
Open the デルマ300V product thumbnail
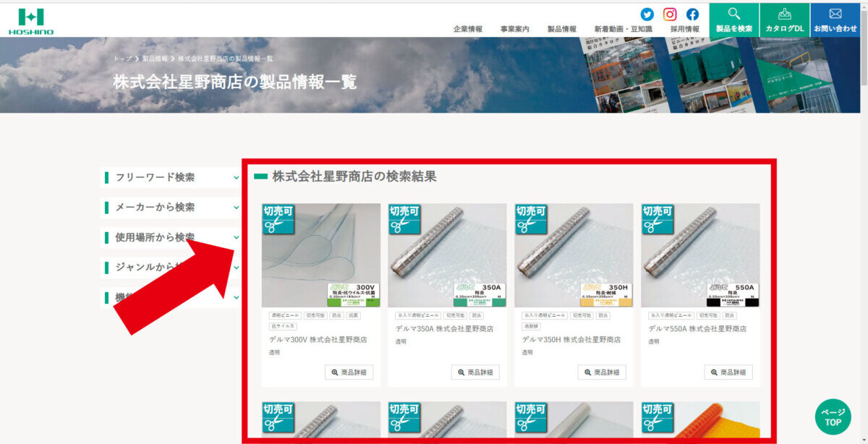pos(321,255)
